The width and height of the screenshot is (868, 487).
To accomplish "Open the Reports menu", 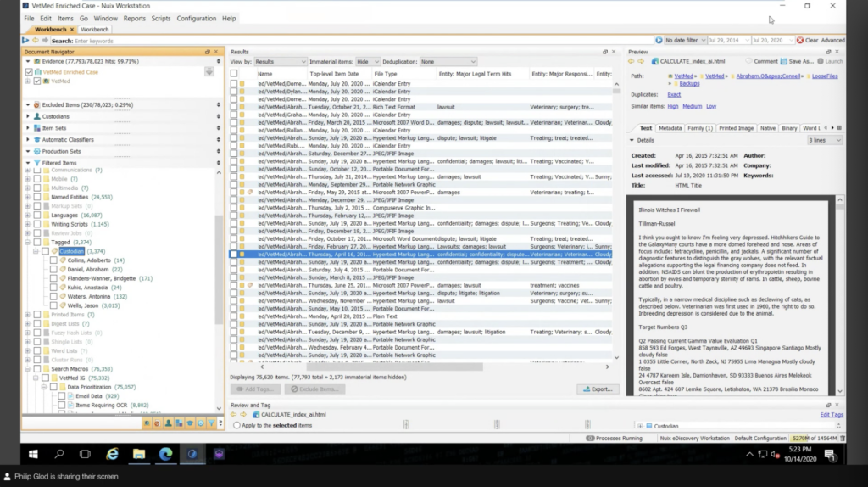I will [x=135, y=19].
